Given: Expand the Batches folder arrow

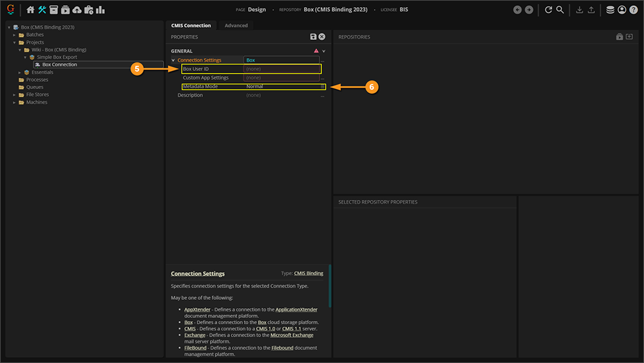Looking at the screenshot, I should [14, 35].
